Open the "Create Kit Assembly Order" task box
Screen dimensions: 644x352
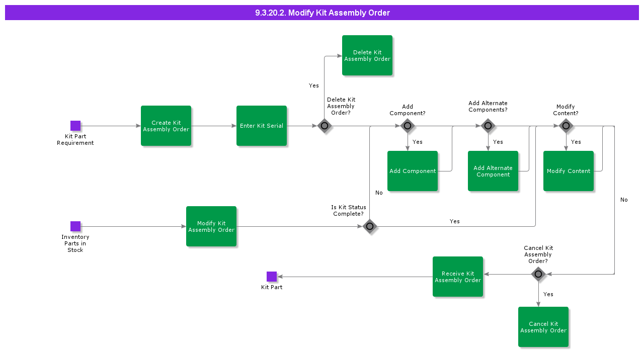tap(166, 126)
